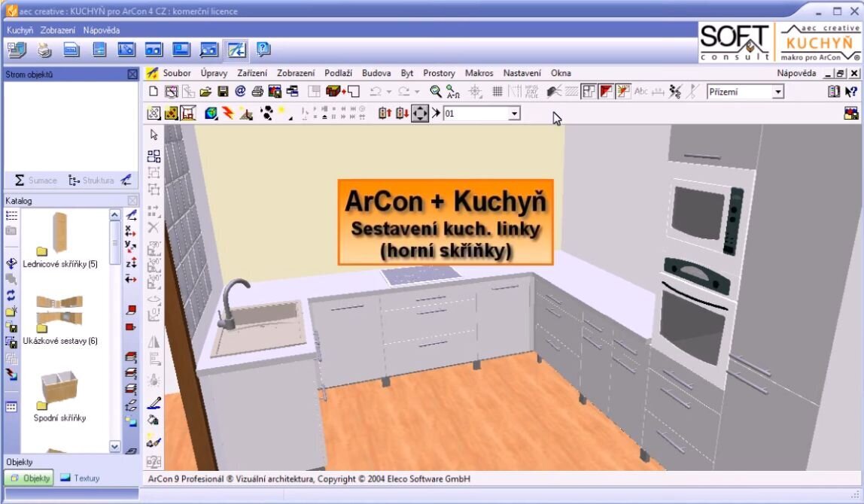This screenshot has width=864, height=504.
Task: Select the Save icon in the toolbar
Action: pos(221,91)
